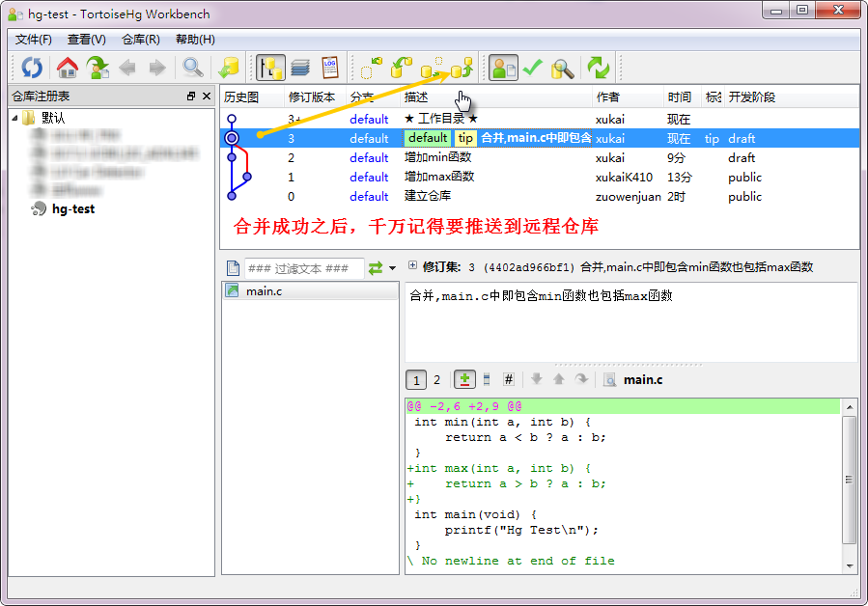The height and width of the screenshot is (606, 868).
Task: Open the 帮助(H) menu
Action: (195, 40)
